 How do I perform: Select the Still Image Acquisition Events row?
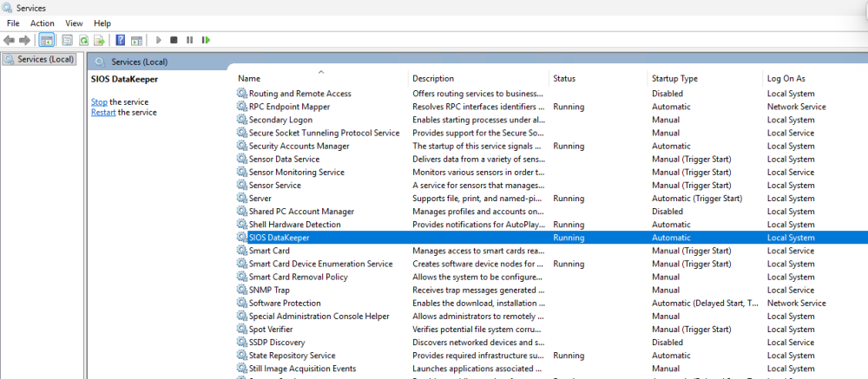pyautogui.click(x=551, y=369)
